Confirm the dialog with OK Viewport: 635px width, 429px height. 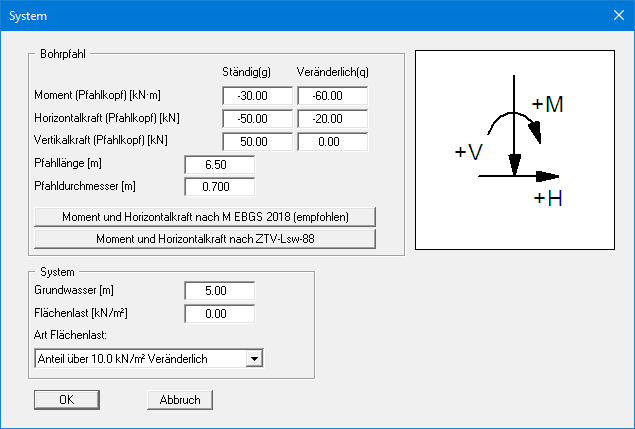coord(66,400)
